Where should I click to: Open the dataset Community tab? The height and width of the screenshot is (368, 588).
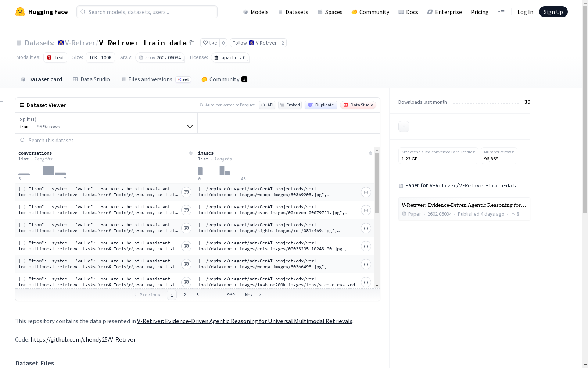point(224,79)
